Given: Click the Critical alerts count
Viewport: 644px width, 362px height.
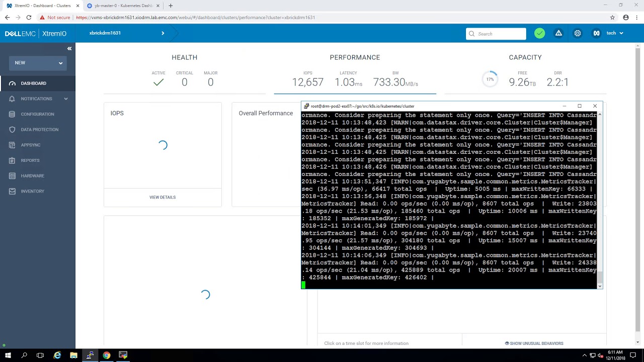Looking at the screenshot, I should pyautogui.click(x=185, y=82).
